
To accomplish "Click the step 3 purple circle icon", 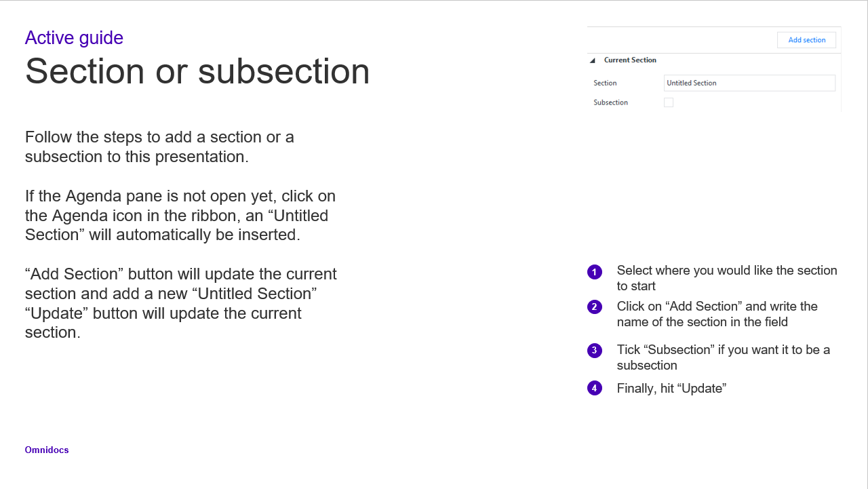I will pos(595,350).
